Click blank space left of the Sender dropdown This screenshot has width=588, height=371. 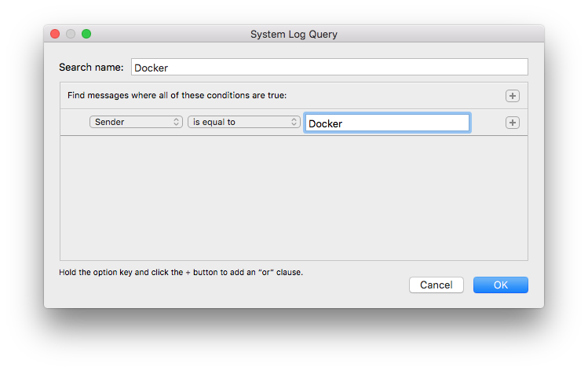pos(75,123)
